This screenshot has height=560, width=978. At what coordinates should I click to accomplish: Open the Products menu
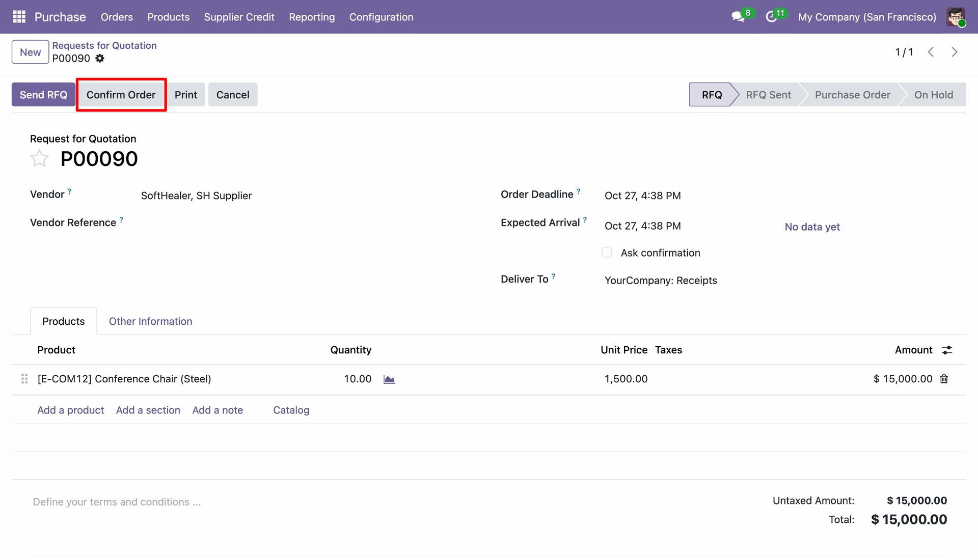(x=168, y=17)
